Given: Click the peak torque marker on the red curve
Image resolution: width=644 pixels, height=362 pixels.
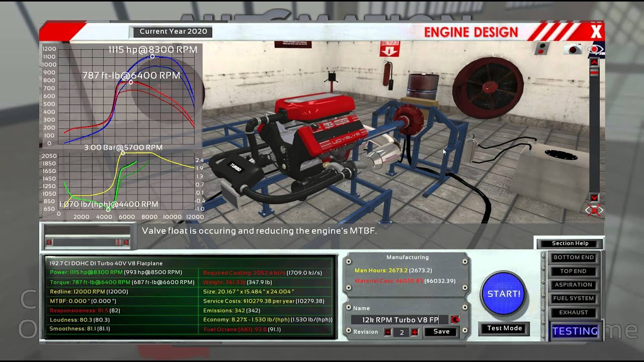Looking at the screenshot, I should [x=131, y=82].
